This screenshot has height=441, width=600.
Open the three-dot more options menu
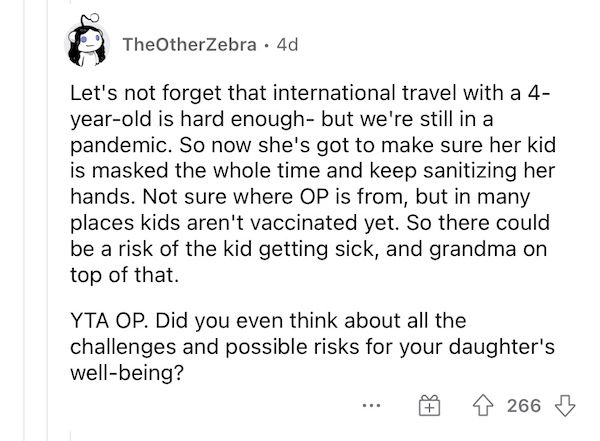tap(372, 405)
